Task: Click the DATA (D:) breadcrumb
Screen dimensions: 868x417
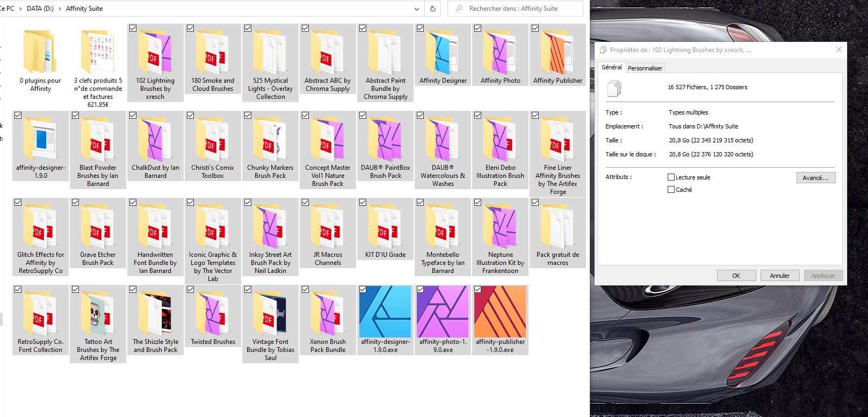Action: [x=40, y=9]
